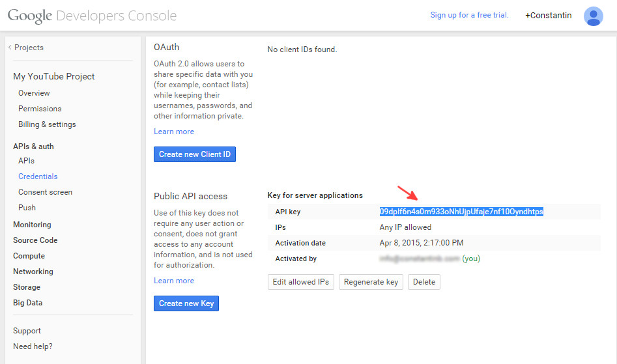The width and height of the screenshot is (617, 364).
Task: Delete the server API key
Action: tap(423, 282)
